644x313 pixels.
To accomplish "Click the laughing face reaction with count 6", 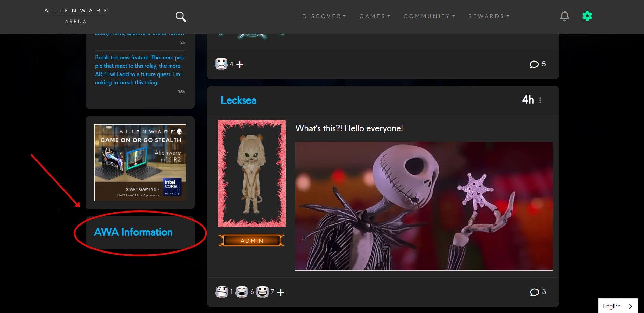I will pos(242,292).
